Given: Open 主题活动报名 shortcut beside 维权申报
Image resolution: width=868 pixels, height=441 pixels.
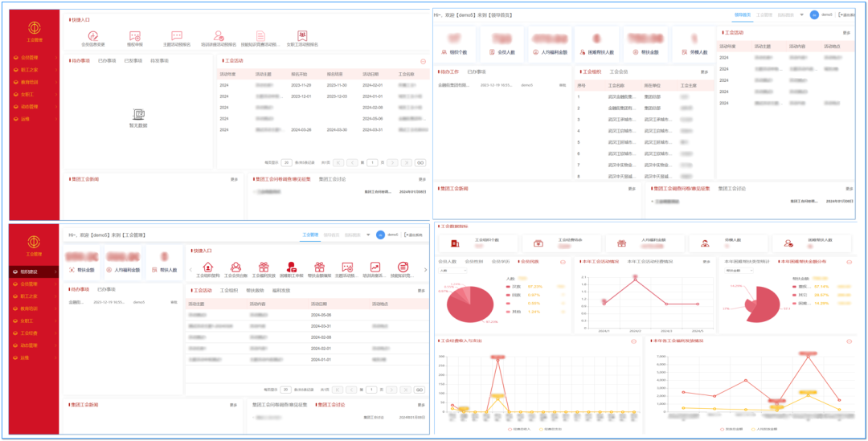Looking at the screenshot, I should (x=177, y=35).
